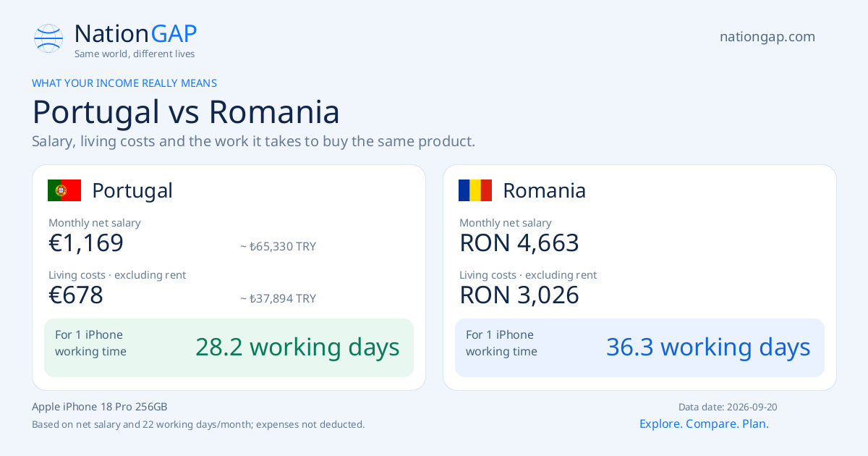Click the '28.2 working days' value

click(297, 347)
